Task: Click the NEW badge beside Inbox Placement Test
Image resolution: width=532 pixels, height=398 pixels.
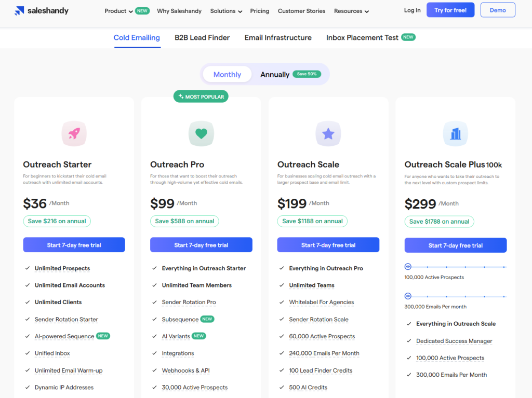Action: coord(408,37)
